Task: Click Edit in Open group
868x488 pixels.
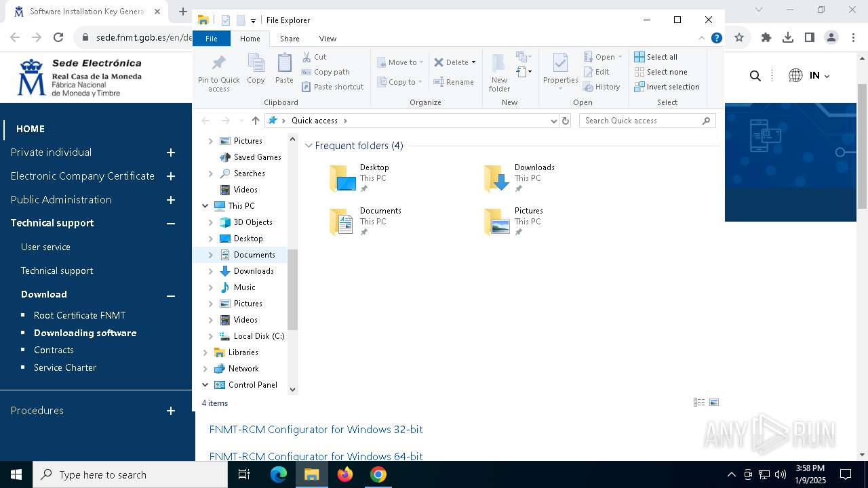Action: (x=596, y=72)
